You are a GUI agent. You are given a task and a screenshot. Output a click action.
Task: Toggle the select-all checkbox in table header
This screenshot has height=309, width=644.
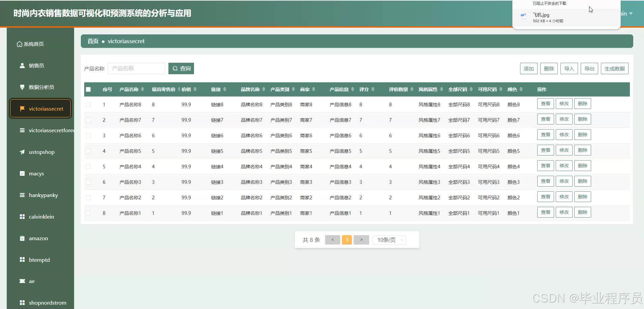(x=88, y=89)
